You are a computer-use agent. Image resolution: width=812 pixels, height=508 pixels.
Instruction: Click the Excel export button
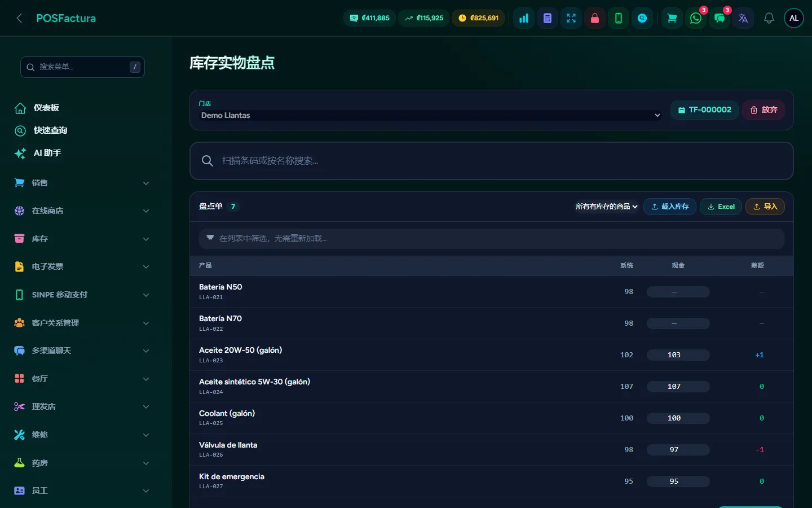721,207
